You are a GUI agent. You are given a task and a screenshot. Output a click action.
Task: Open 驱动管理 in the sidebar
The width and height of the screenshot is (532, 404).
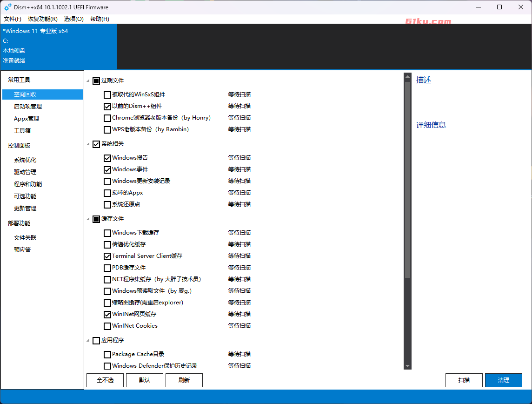tap(25, 172)
